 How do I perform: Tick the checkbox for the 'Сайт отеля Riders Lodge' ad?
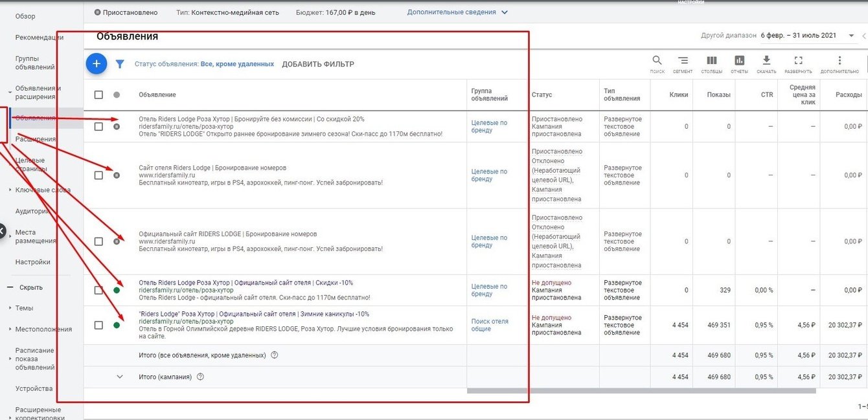[98, 175]
